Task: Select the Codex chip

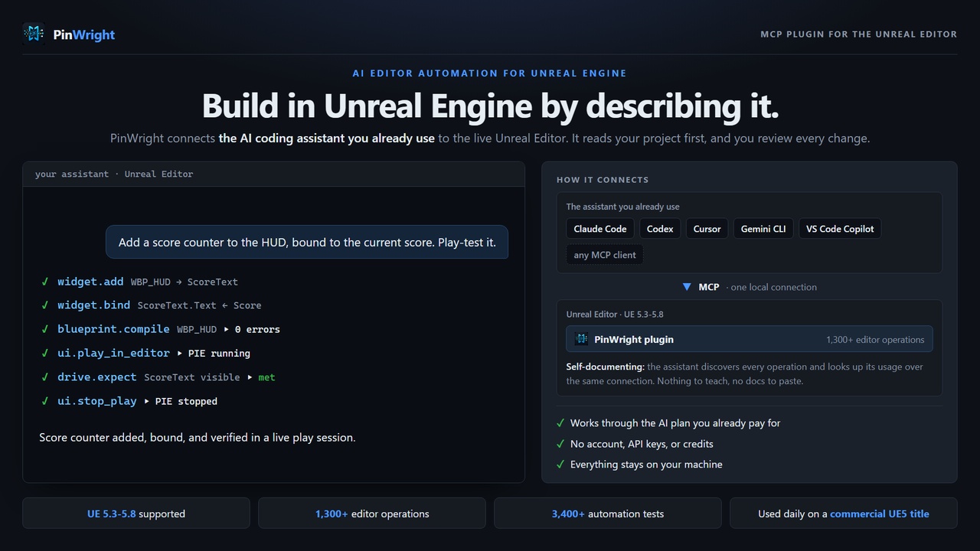Action: (660, 229)
